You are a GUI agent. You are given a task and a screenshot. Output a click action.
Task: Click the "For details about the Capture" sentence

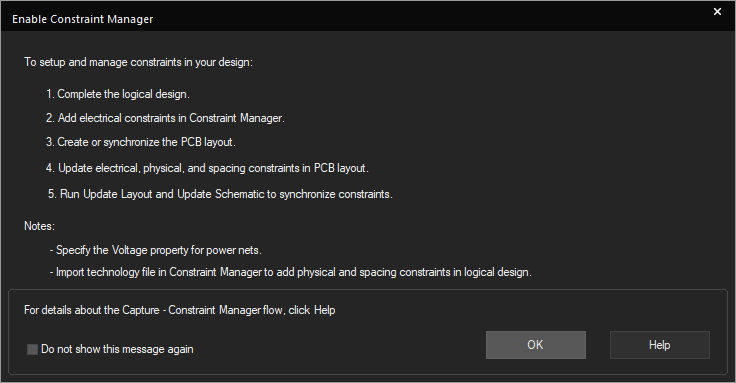[180, 310]
